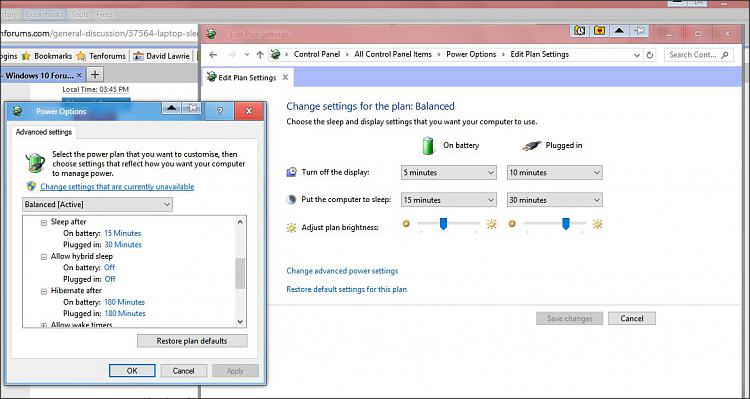Click the scroll down arrow in settings tree
The image size is (750, 399).
[240, 322]
